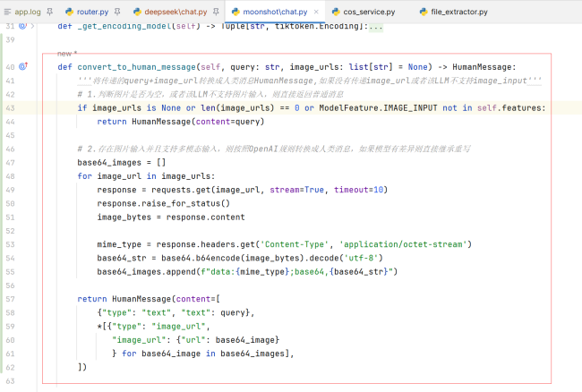Unpin the app.log tab using its pin icon

49,12
